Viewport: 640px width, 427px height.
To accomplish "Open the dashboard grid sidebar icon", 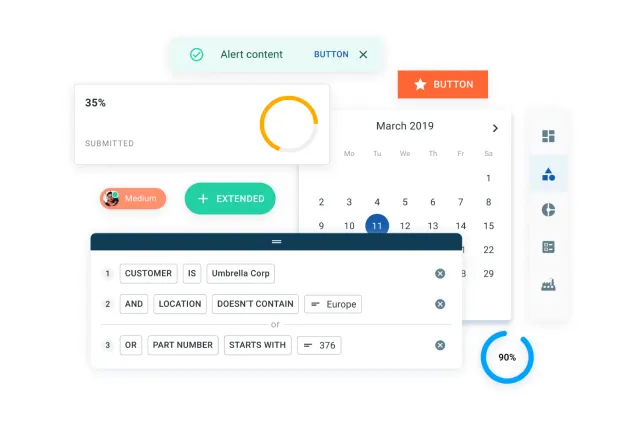I will [548, 136].
